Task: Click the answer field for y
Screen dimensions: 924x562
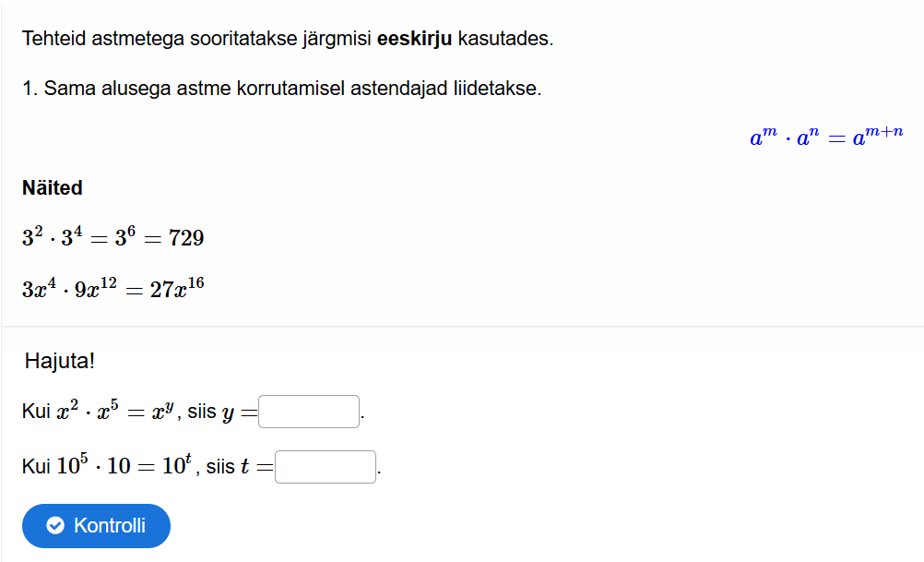Action: [309, 412]
